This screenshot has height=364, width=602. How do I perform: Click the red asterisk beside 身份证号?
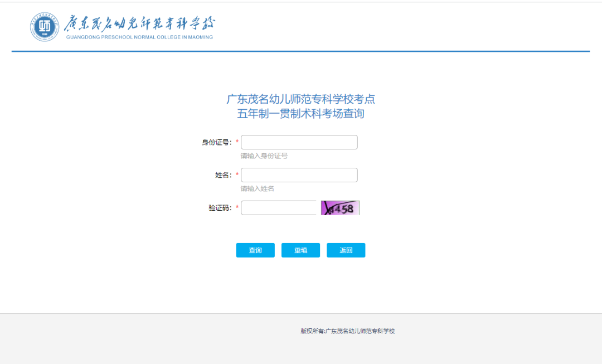click(x=237, y=142)
